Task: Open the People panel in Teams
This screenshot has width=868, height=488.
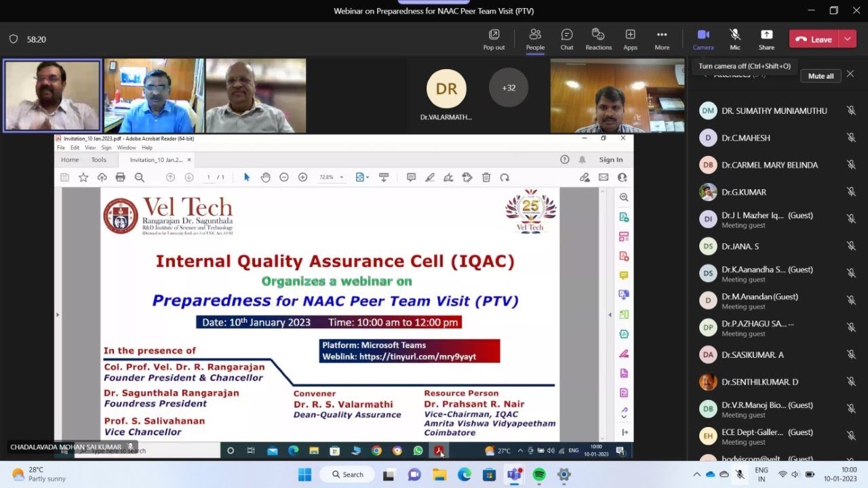Action: [x=535, y=39]
